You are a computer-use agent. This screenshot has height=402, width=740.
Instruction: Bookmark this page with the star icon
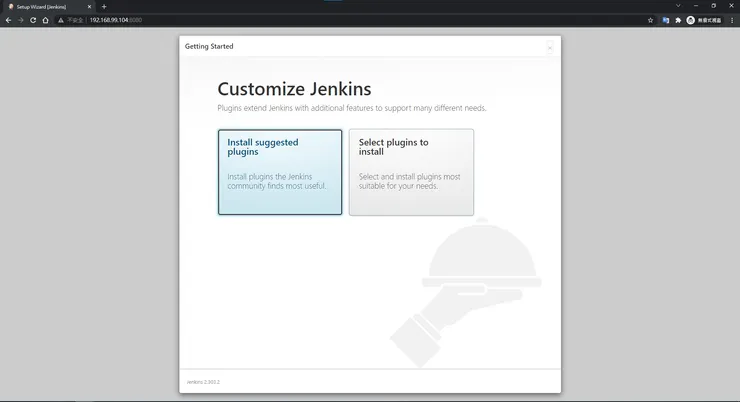click(650, 20)
